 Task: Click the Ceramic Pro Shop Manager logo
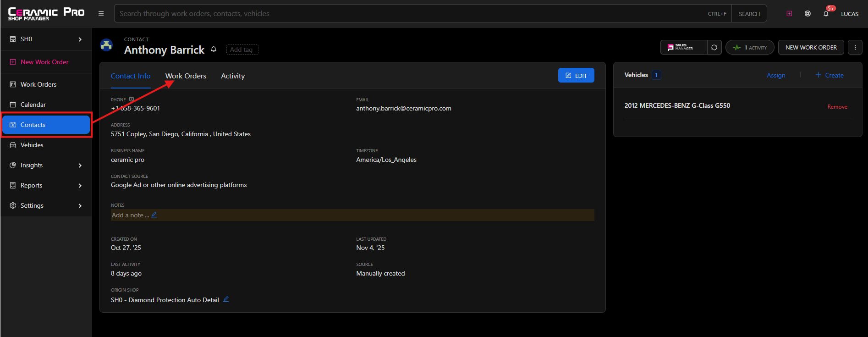pyautogui.click(x=46, y=14)
